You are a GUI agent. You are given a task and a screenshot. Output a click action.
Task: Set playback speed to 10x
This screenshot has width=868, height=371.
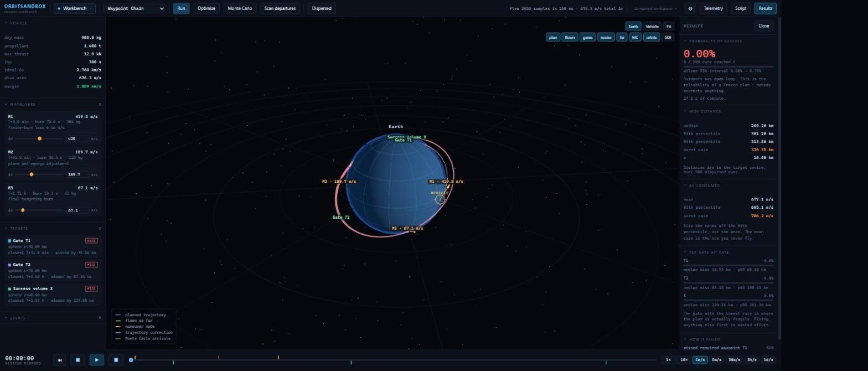pos(684,360)
